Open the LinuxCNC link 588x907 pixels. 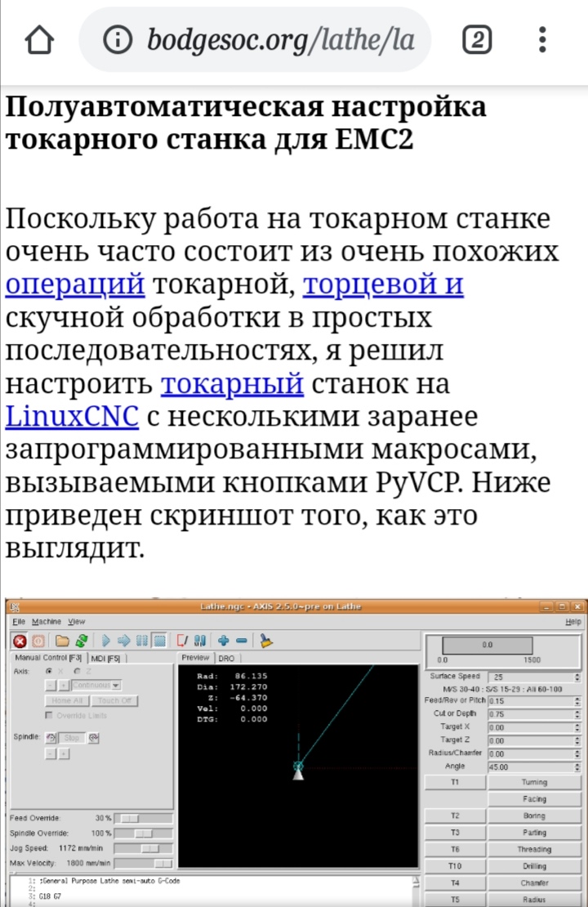pyautogui.click(x=72, y=417)
